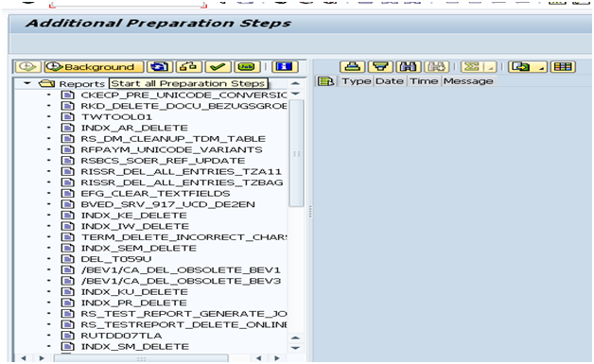Click the green checkmark icon
The height and width of the screenshot is (364, 594).
[x=218, y=67]
